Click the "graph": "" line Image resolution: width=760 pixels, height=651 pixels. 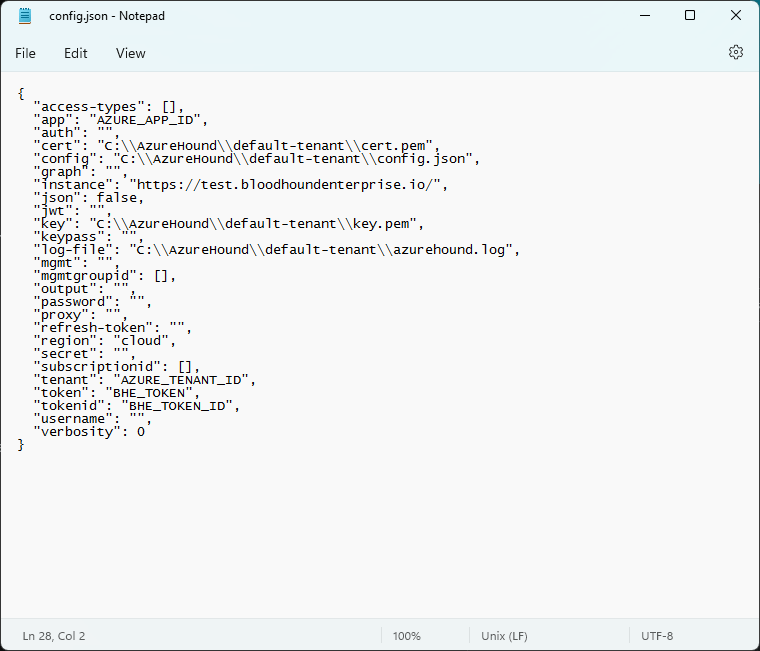tap(80, 172)
